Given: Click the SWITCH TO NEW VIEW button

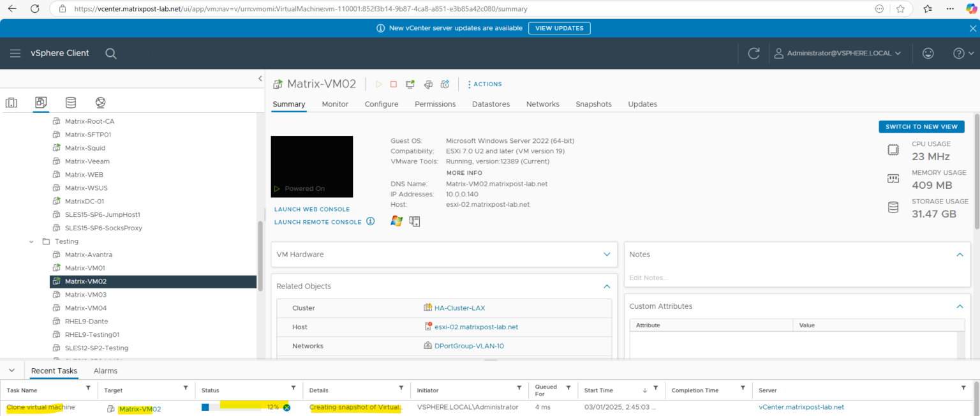Looking at the screenshot, I should tap(921, 126).
